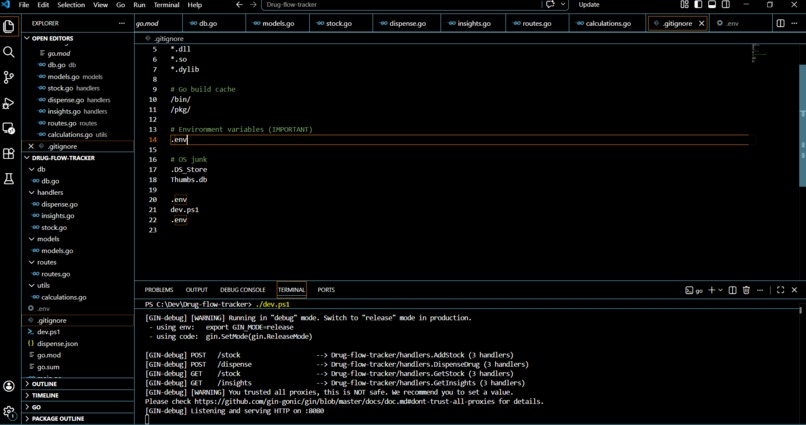Open the Go menu
This screenshot has height=425, width=806.
pos(120,5)
